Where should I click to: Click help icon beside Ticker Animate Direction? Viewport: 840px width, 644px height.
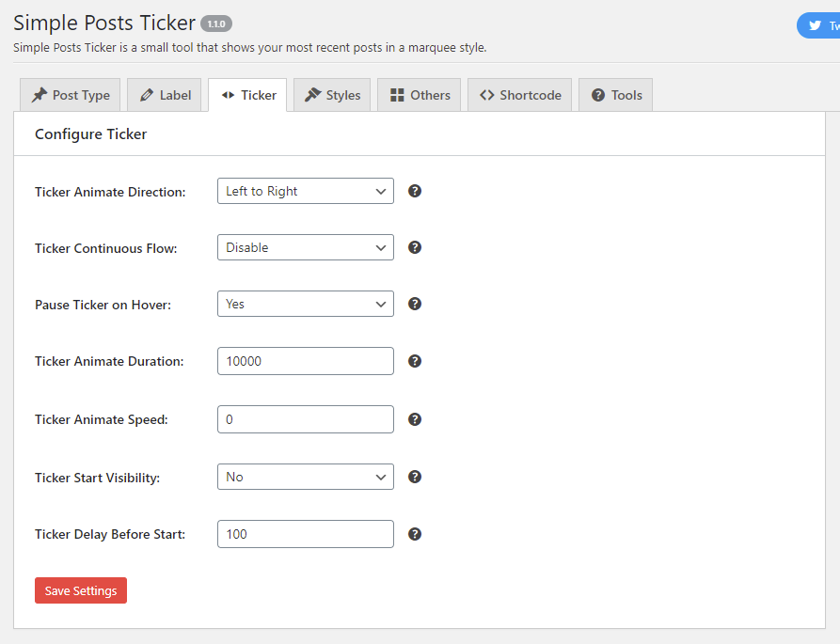click(415, 191)
